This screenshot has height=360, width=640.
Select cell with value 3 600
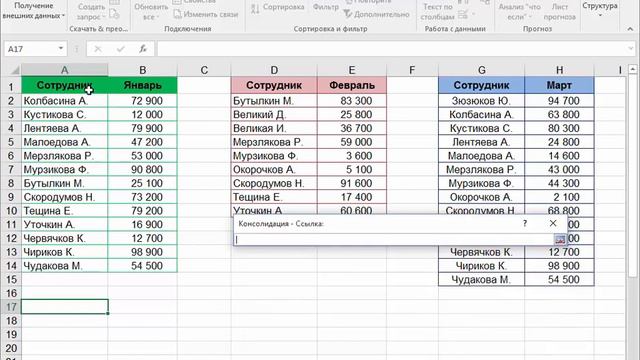(352, 156)
